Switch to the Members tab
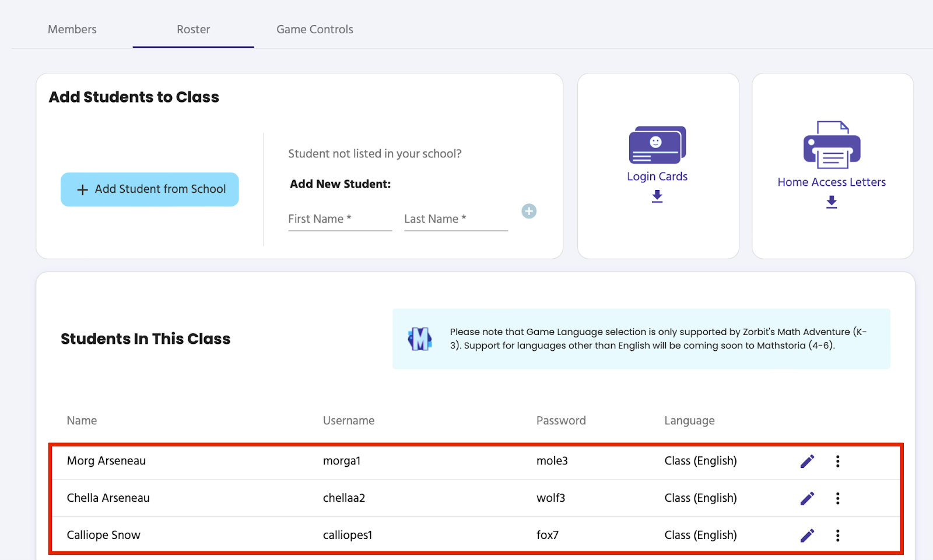Viewport: 933px width, 560px height. tap(72, 29)
